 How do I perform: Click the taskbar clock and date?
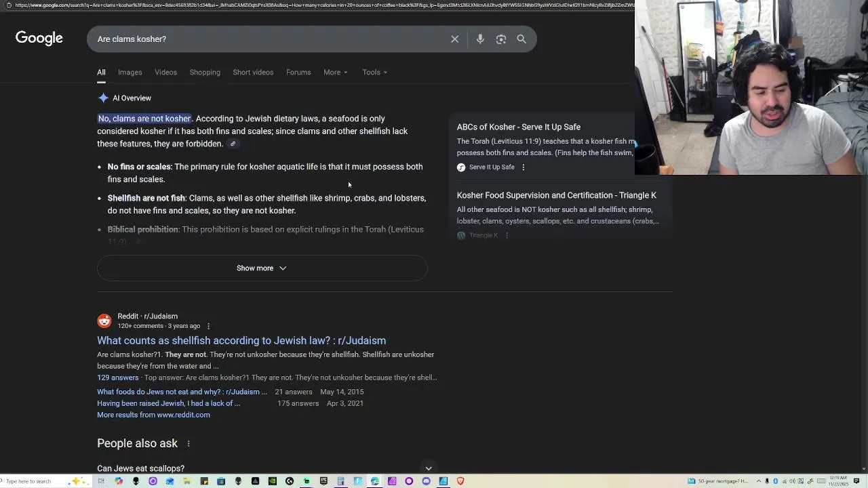838,481
